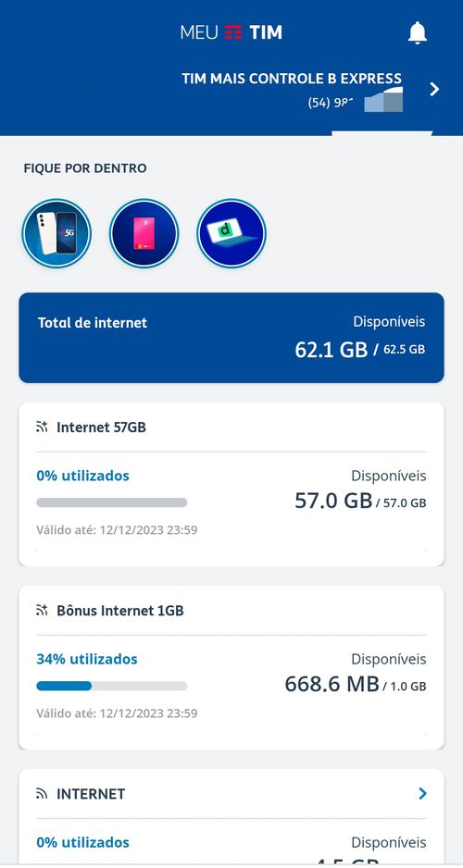Click the Internet 57GB usage progress bar
Screen dimensions: 463x868
click(x=112, y=502)
